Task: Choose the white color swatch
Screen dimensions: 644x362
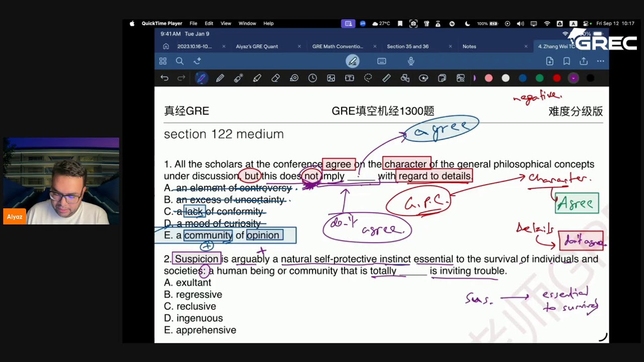Action: click(x=506, y=78)
